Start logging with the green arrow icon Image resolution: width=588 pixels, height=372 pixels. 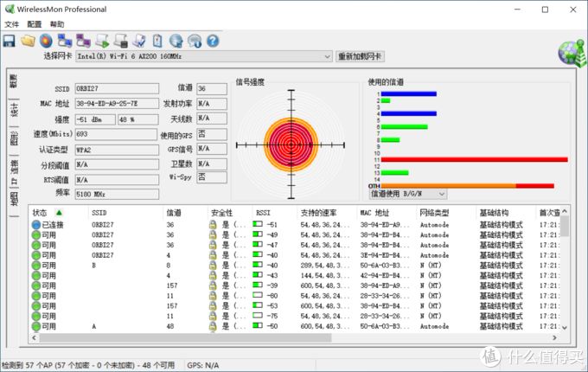(x=102, y=41)
